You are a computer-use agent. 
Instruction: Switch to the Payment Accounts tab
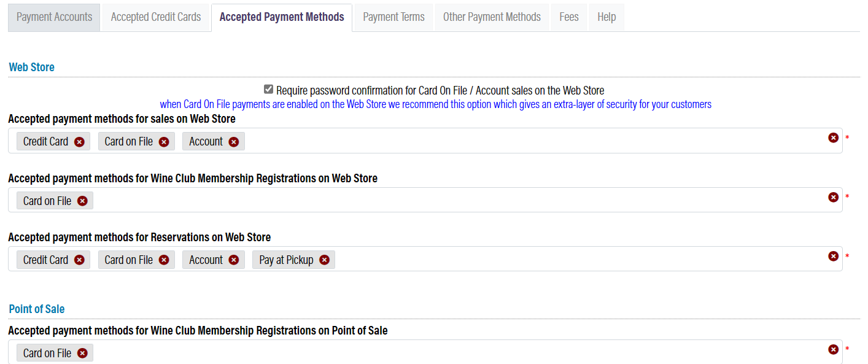coord(53,17)
